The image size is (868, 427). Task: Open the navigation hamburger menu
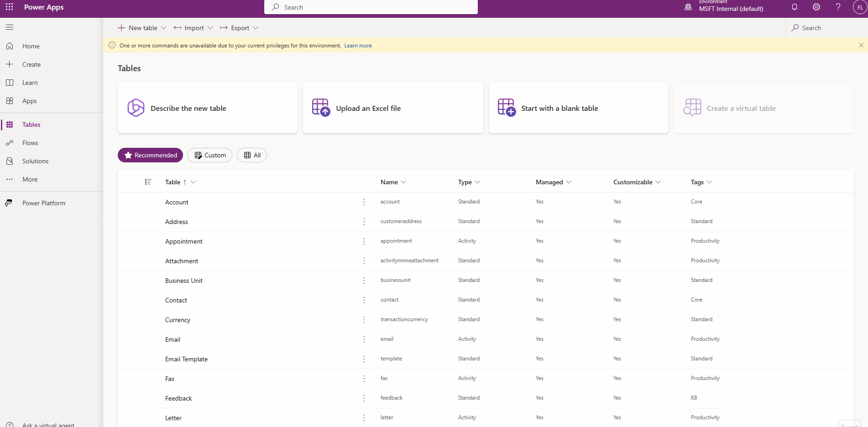(9, 27)
